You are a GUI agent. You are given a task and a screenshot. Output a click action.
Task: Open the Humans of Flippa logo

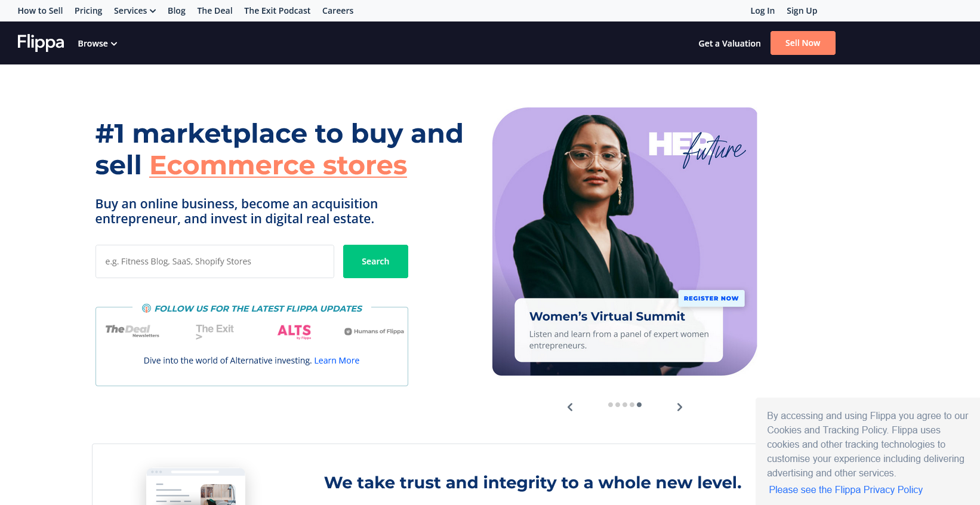coord(374,331)
